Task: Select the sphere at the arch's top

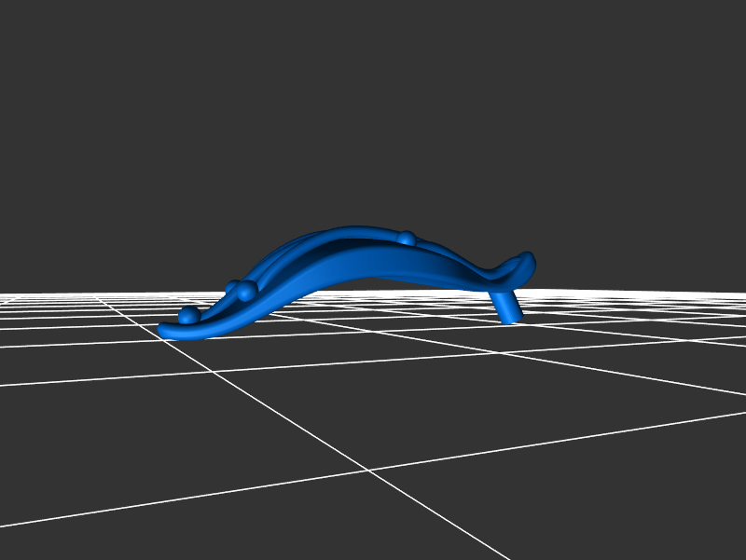Action: (x=406, y=239)
